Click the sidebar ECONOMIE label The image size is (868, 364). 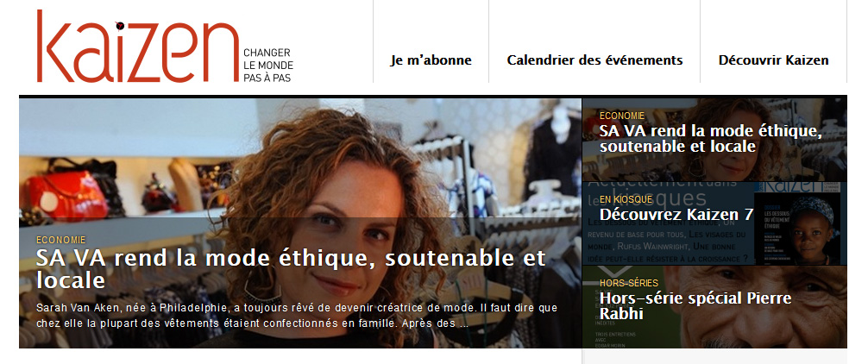click(621, 116)
